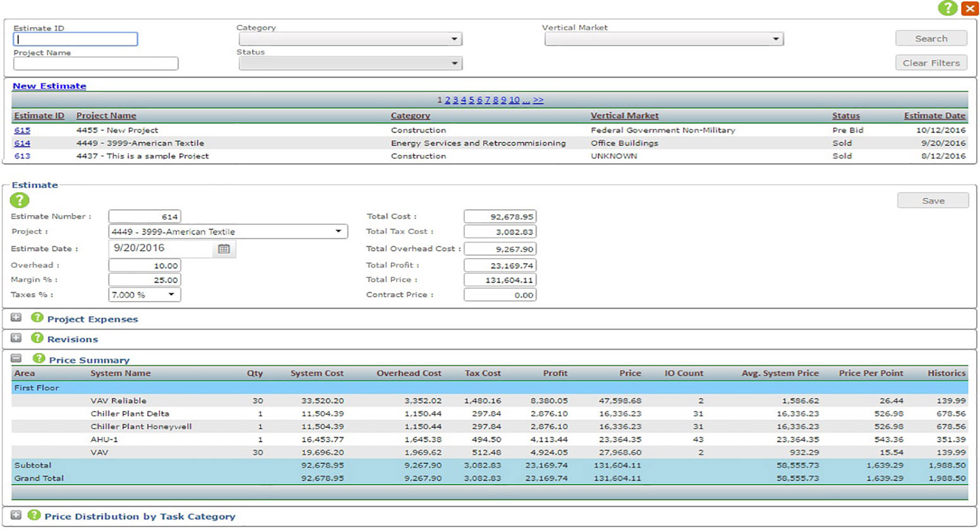Sort list by Estimate Date column

tap(934, 116)
